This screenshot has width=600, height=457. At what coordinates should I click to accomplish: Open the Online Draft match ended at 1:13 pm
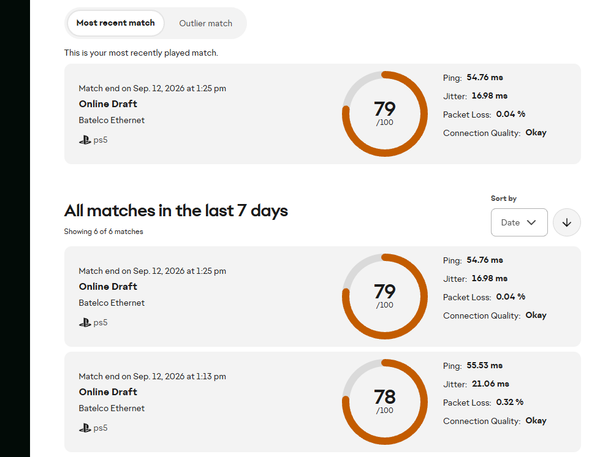coord(108,392)
